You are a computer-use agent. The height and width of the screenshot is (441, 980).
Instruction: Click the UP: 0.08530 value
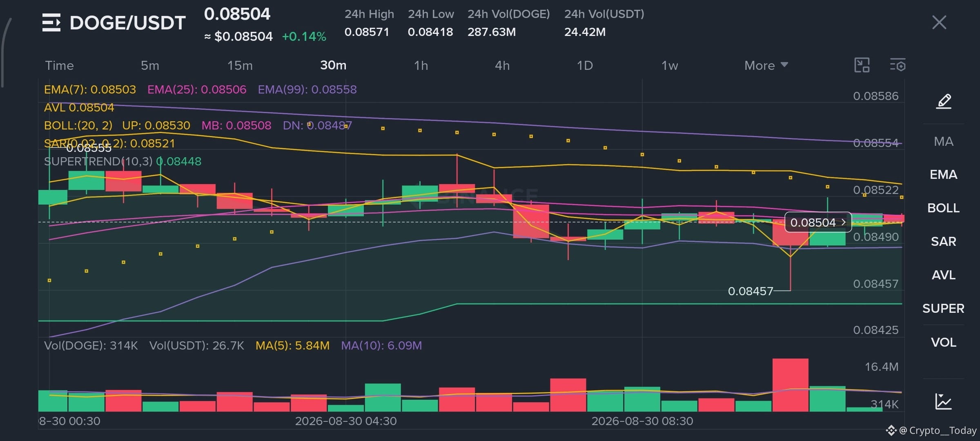click(x=156, y=125)
